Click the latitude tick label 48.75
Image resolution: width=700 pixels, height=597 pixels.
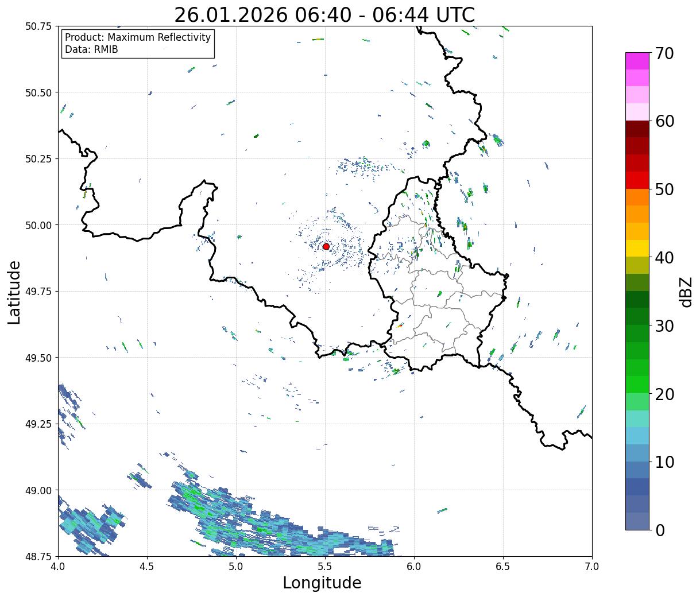pos(38,556)
